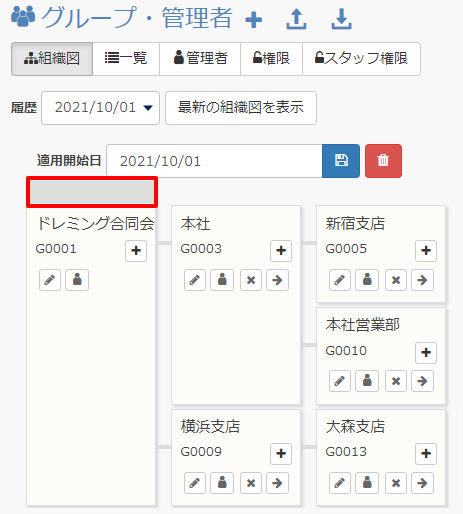The height and width of the screenshot is (514, 463).
Task: Open the 権限 tab
Action: [271, 58]
